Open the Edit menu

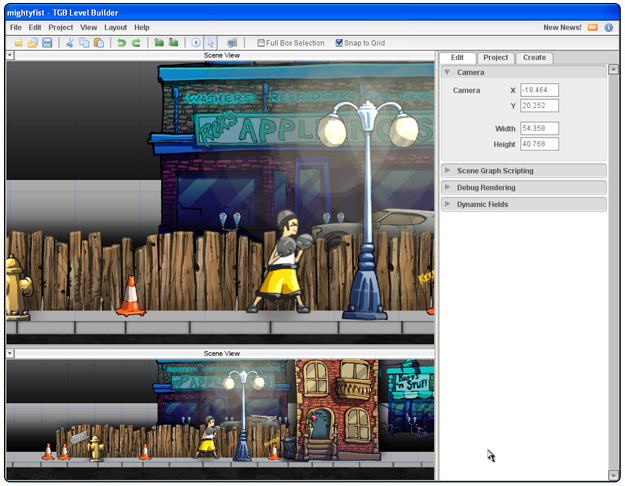[x=35, y=28]
